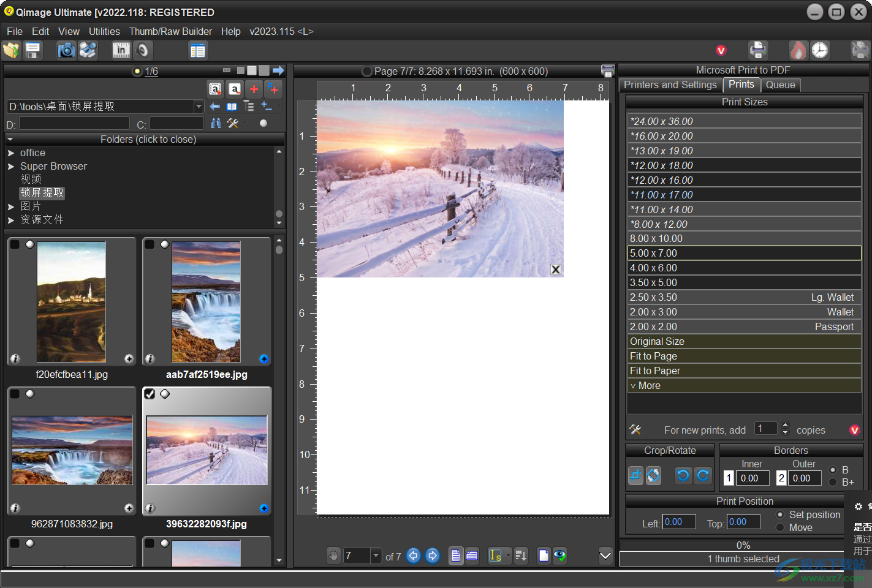Screen dimensions: 872x588
Task: Check the box on 962871083832.jpg thumbnail
Action: pos(15,394)
